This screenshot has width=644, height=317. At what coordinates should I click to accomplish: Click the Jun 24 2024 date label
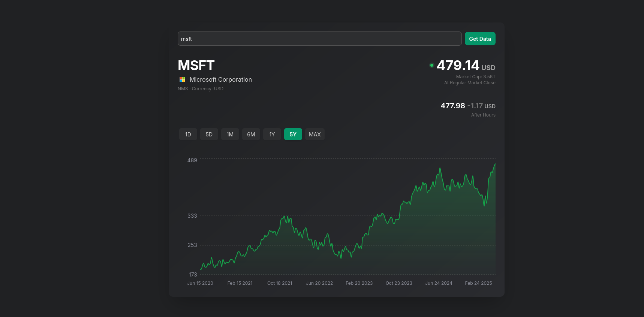point(439,283)
